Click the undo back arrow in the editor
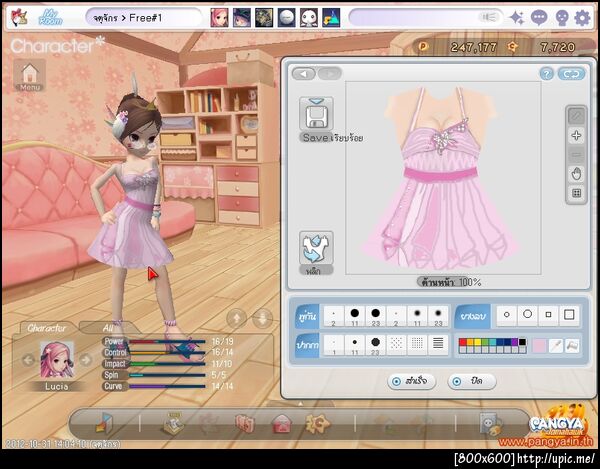The image size is (600, 469). tap(304, 73)
